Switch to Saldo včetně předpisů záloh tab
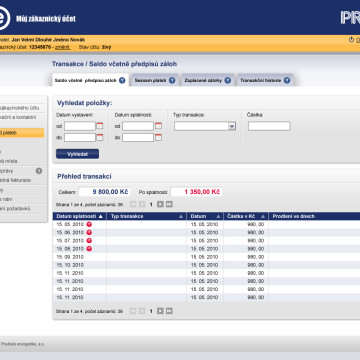The image size is (360, 360). tap(90, 80)
